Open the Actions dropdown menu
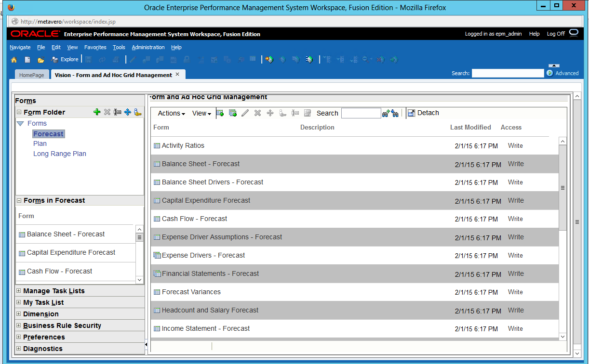This screenshot has width=589, height=364. [x=171, y=113]
